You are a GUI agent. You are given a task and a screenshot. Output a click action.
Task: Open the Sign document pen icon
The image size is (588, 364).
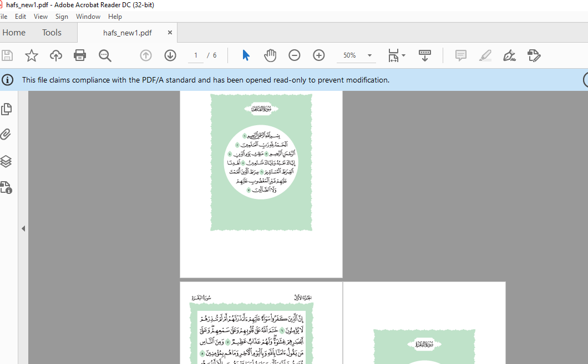tap(509, 55)
